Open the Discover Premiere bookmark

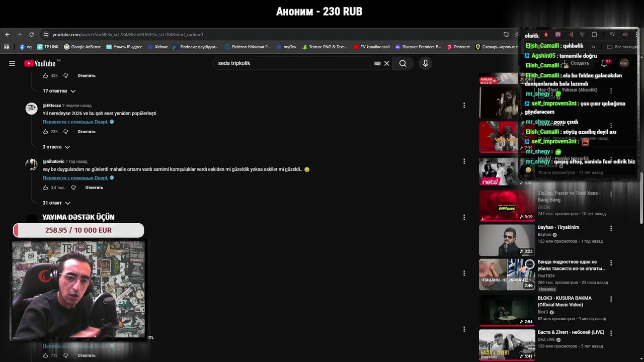[x=418, y=47]
